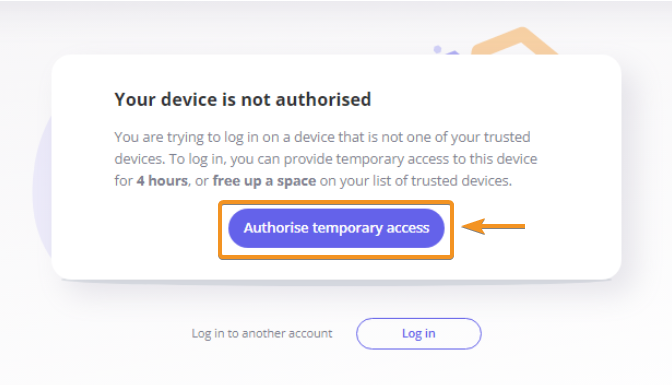
Task: Click the lavender circle behind the card
Action: [42, 189]
